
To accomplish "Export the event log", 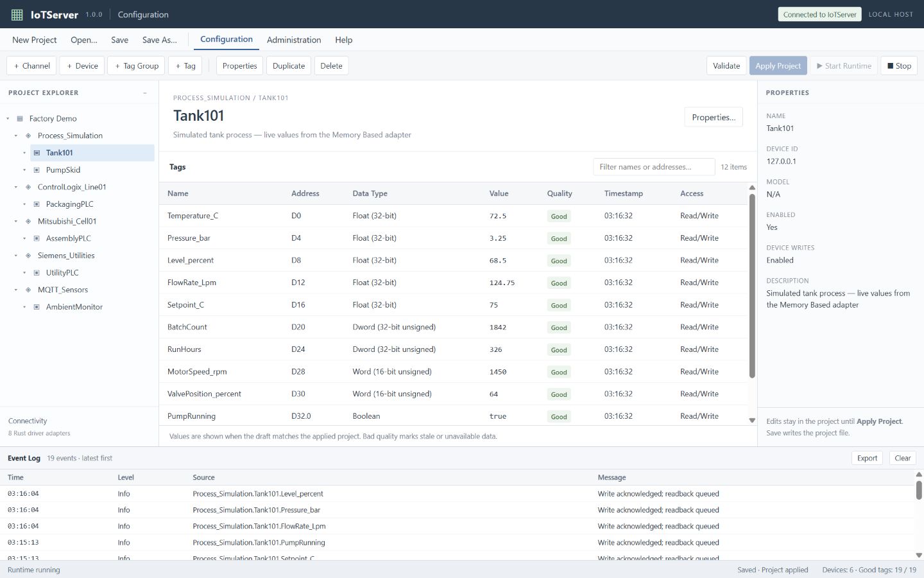I will coord(867,458).
